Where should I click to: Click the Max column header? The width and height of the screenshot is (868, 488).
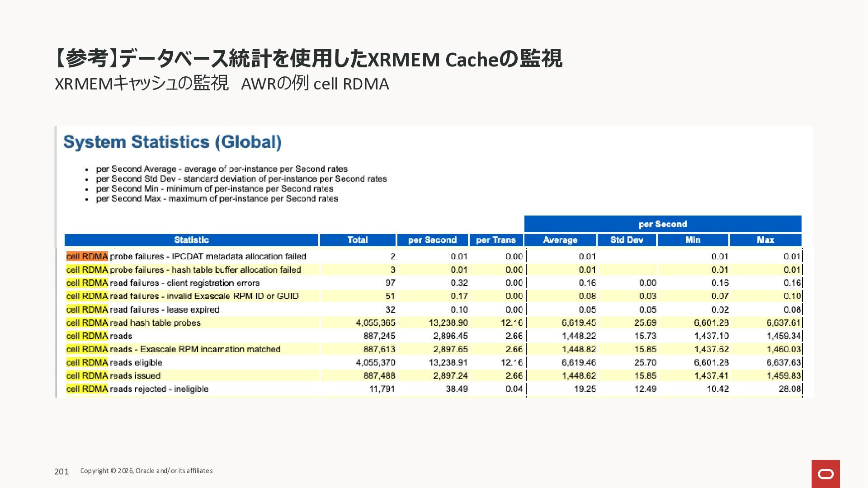[765, 240]
